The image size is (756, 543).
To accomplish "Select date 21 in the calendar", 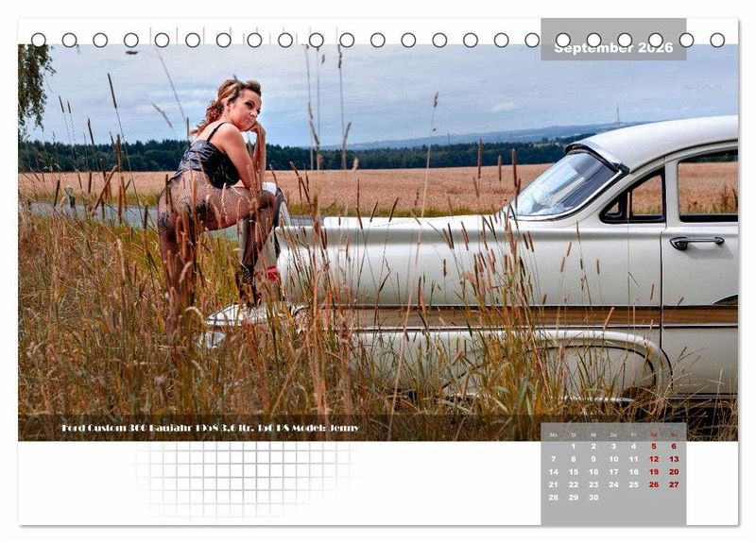I will tap(554, 484).
